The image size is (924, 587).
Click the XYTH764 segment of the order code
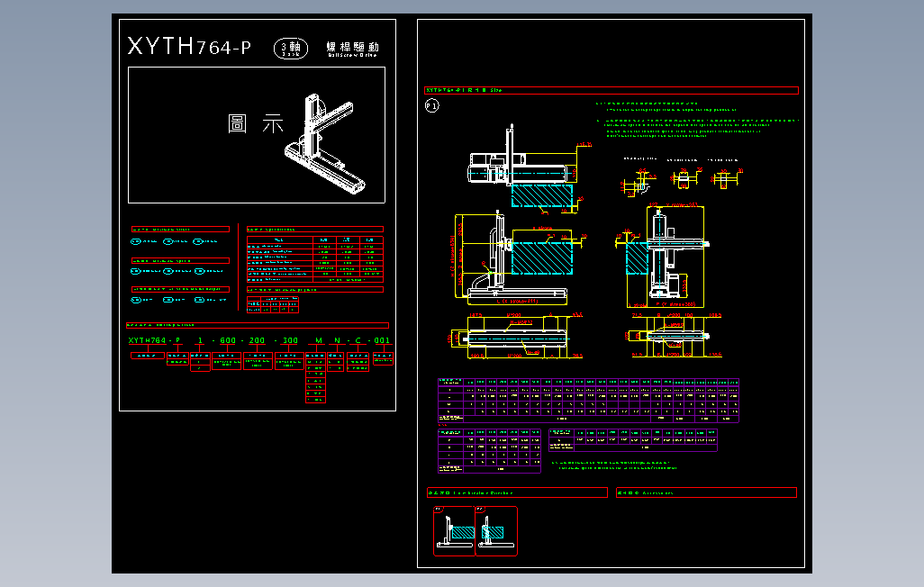[148, 340]
